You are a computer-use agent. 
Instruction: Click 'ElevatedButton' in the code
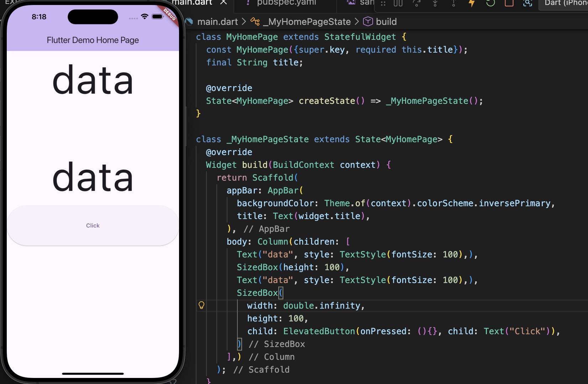coord(319,331)
